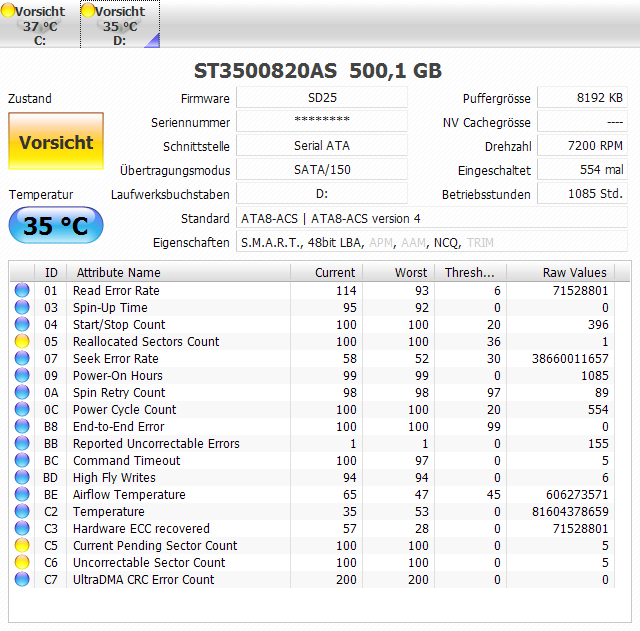640x631 pixels.
Task: Click the yellow warning orb for Reallocated Sectors Count
Action: click(22, 341)
